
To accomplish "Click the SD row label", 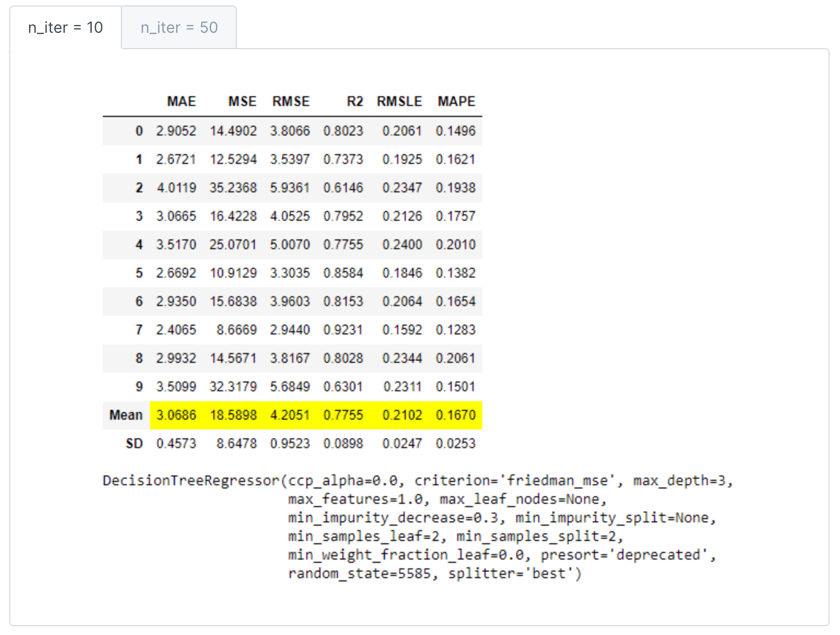I will [x=134, y=444].
